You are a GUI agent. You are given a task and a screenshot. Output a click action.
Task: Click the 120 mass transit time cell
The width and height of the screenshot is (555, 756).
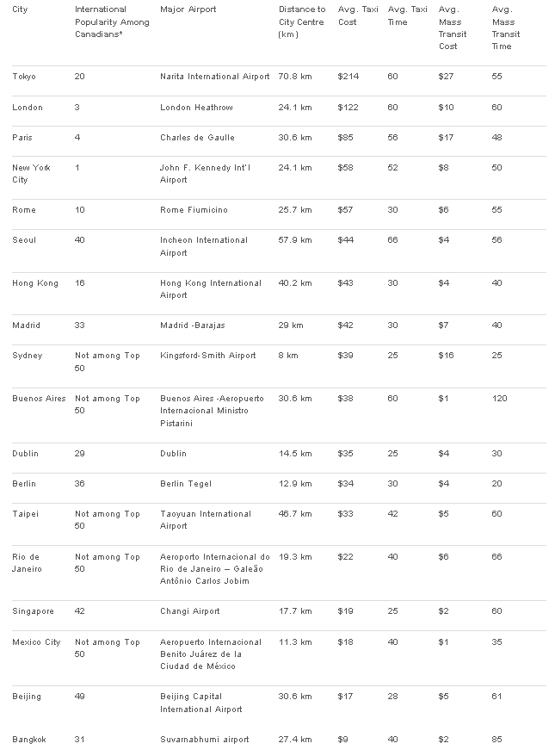tap(499, 399)
